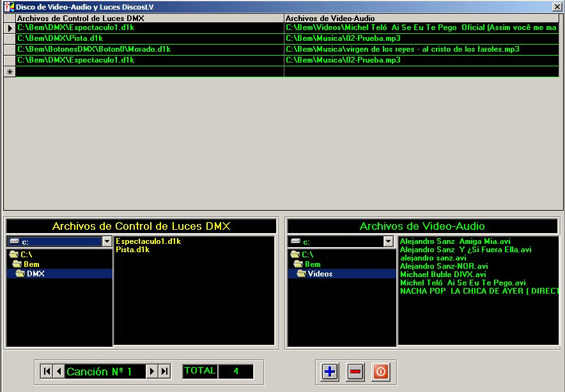Viewport: 565px width, 392px height.
Task: Jump to the first song record
Action: pos(47,371)
